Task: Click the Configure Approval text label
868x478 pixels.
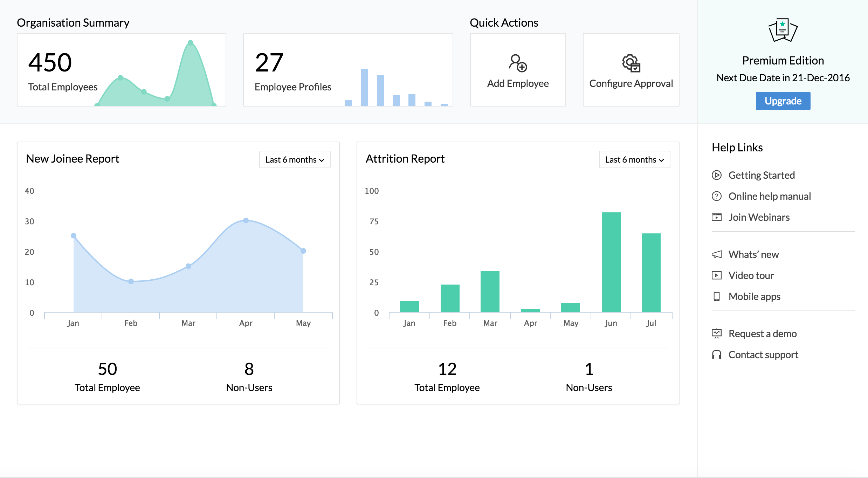Action: pos(631,83)
